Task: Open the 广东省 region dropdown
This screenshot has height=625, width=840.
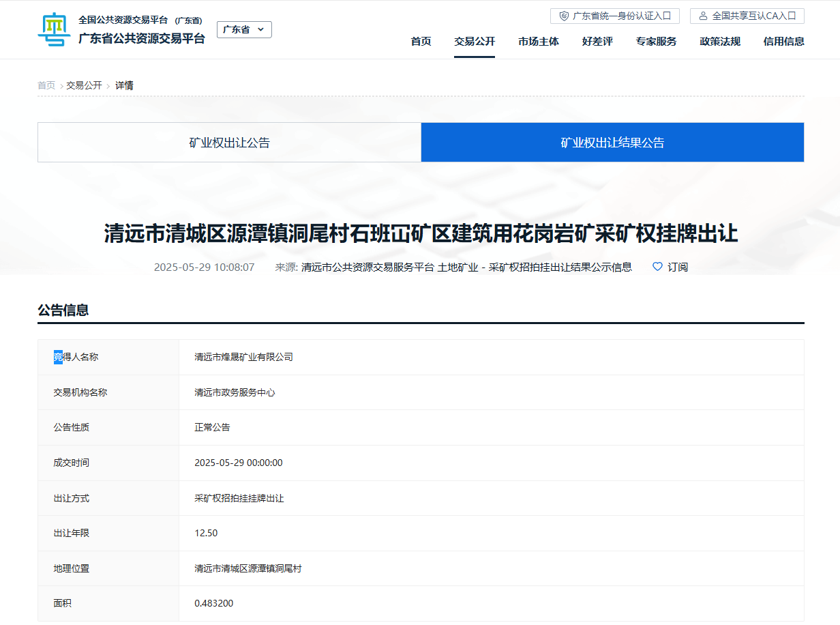Action: click(244, 29)
